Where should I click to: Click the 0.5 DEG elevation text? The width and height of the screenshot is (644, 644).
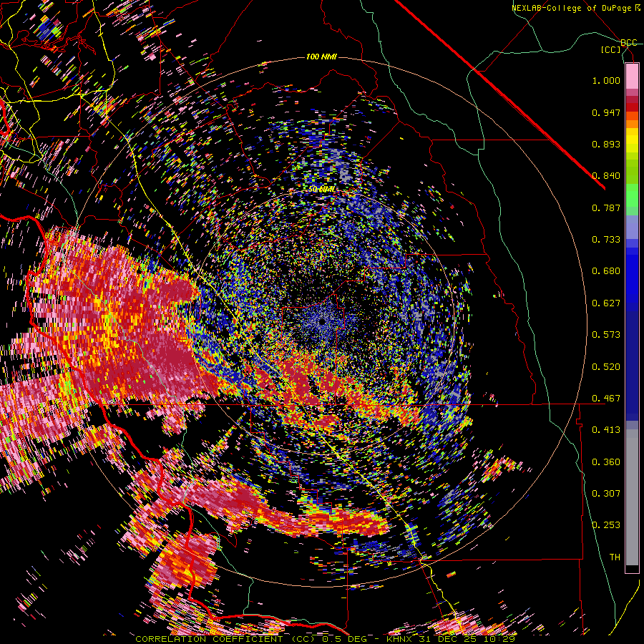pyautogui.click(x=347, y=639)
